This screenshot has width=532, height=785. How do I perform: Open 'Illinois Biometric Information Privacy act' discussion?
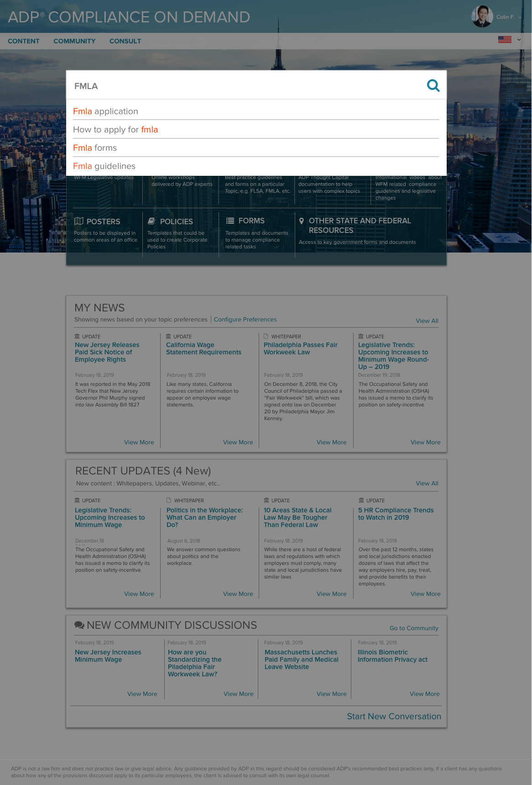click(392, 656)
